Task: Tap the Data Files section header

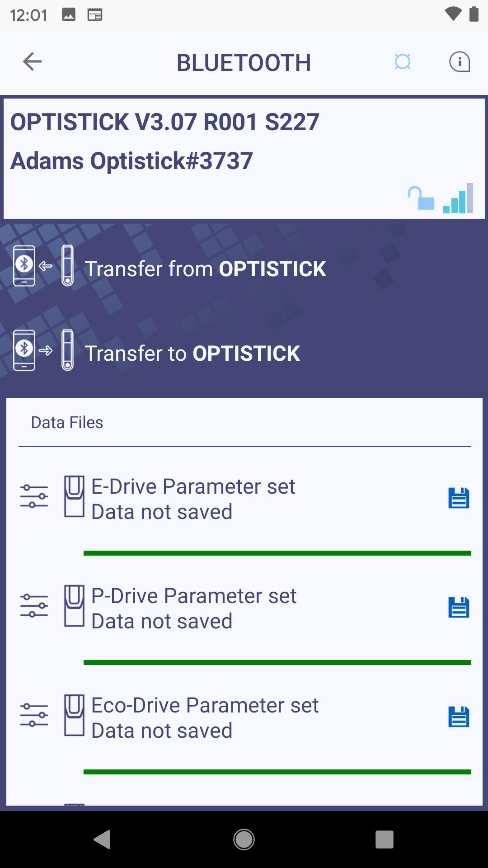Action: (67, 423)
